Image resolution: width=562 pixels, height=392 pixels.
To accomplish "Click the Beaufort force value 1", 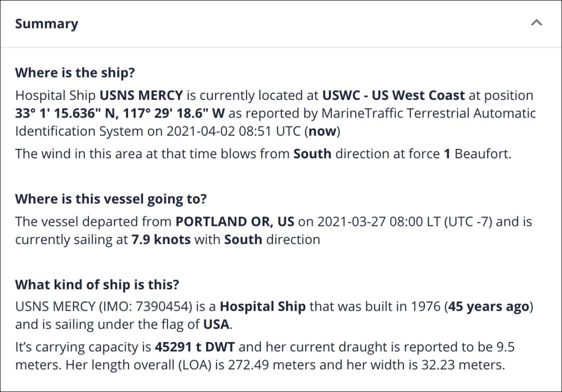I will point(447,154).
